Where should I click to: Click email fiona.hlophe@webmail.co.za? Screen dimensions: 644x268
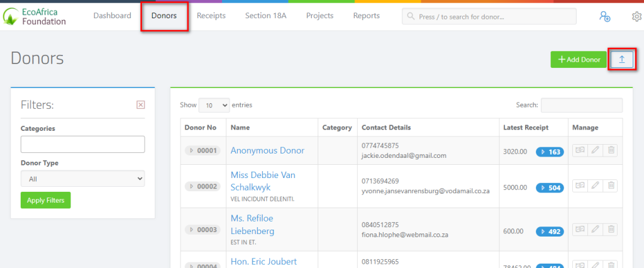(x=404, y=235)
